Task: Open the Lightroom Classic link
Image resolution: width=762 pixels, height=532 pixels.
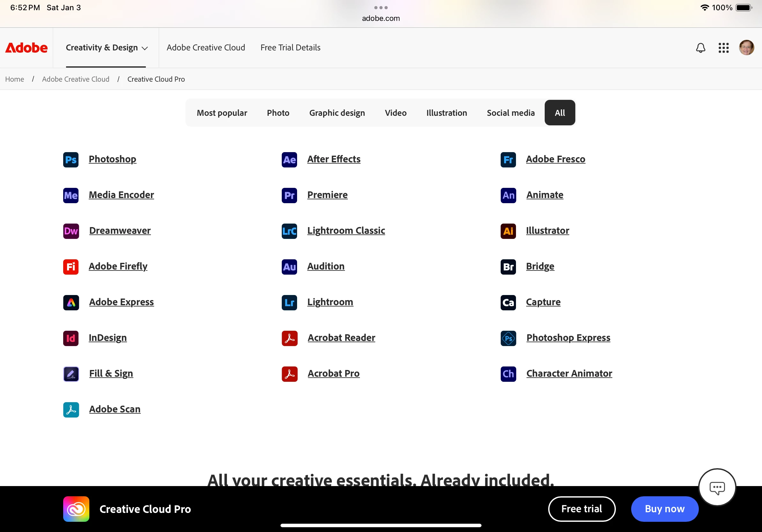Action: pyautogui.click(x=346, y=231)
